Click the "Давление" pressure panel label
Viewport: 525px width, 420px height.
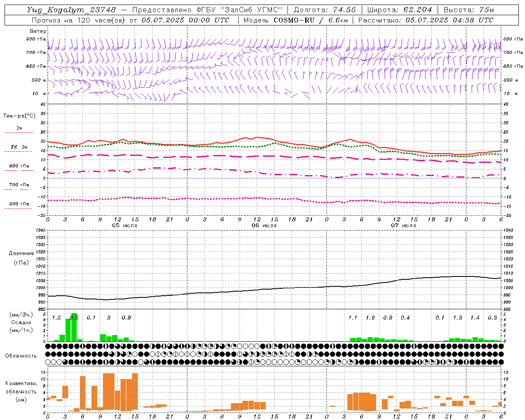pos(21,253)
